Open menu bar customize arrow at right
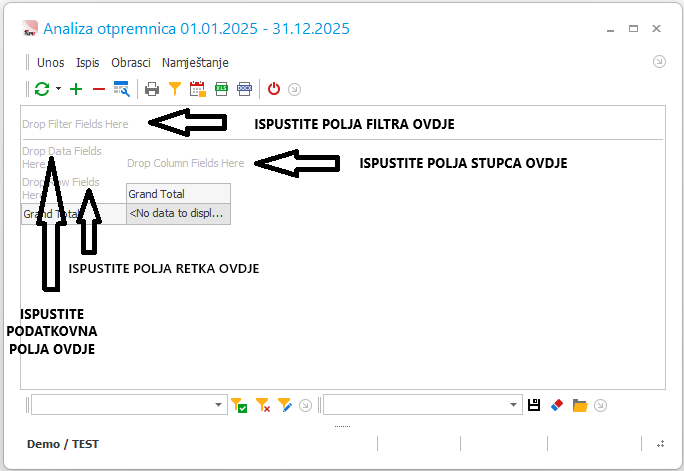This screenshot has width=684, height=471. click(x=659, y=61)
